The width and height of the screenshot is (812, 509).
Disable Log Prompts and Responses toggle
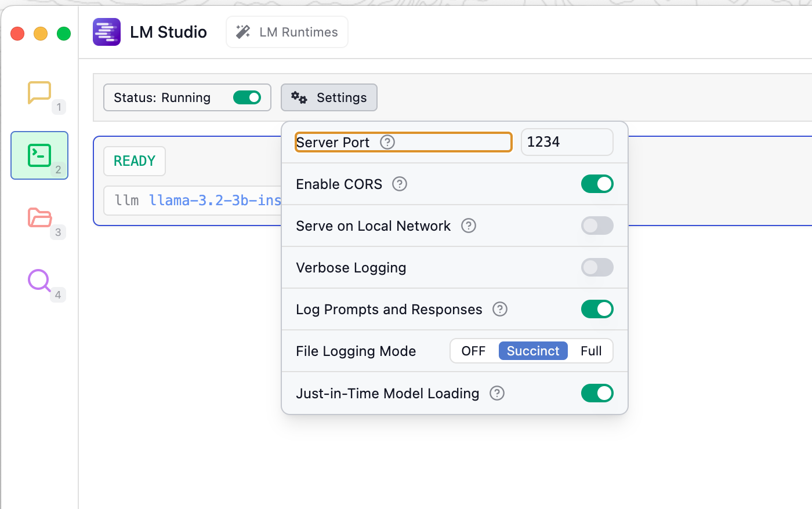pyautogui.click(x=597, y=309)
